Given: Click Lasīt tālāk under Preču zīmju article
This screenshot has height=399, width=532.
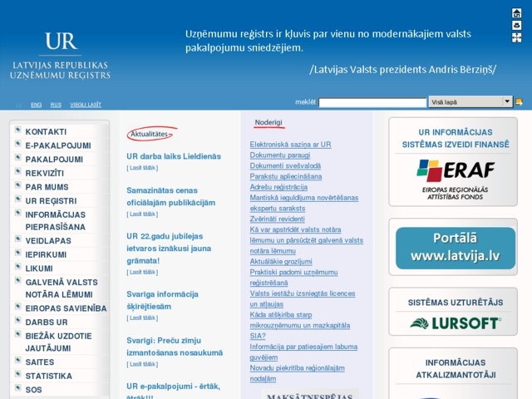Looking at the screenshot, I should pos(142,364).
